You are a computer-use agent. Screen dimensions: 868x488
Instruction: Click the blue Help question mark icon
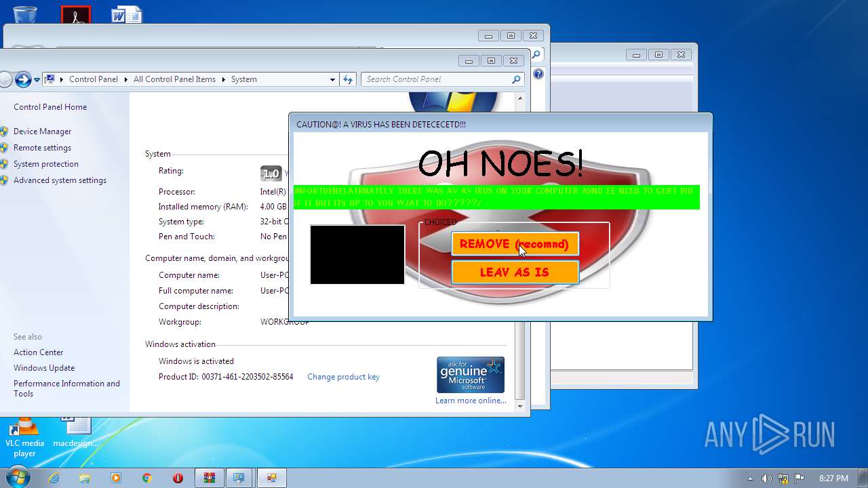click(538, 74)
